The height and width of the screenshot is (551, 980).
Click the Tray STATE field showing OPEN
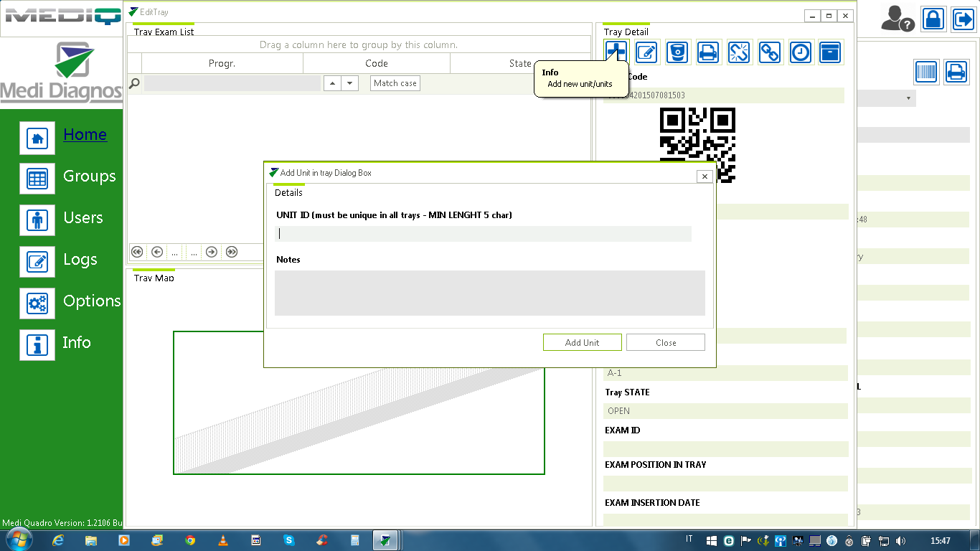(725, 411)
